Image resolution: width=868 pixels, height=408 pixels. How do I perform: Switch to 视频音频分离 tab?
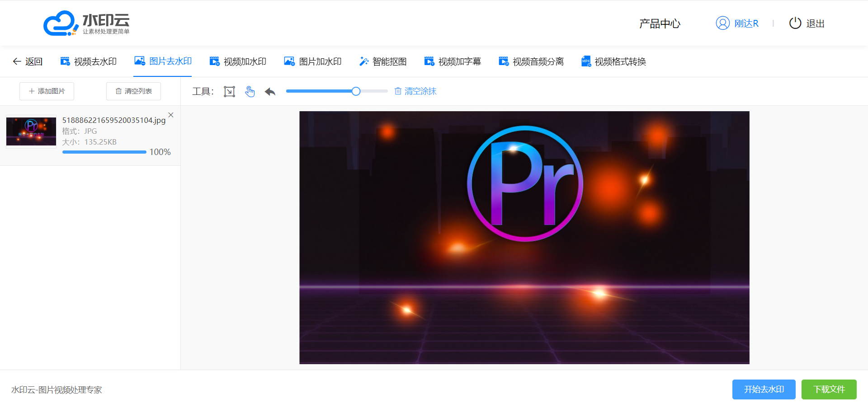531,61
